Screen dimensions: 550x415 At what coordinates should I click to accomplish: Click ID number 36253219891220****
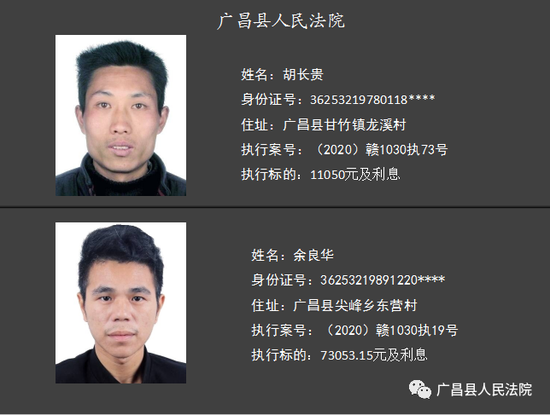click(x=383, y=280)
